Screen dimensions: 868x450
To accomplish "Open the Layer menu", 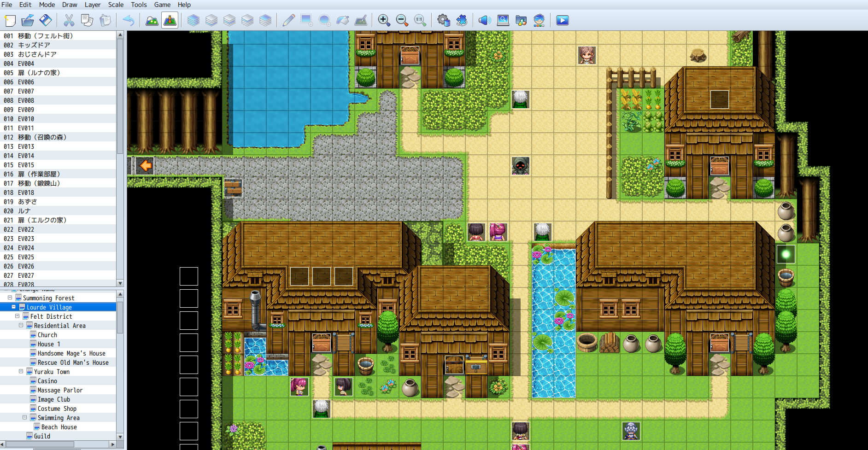I will pos(93,5).
